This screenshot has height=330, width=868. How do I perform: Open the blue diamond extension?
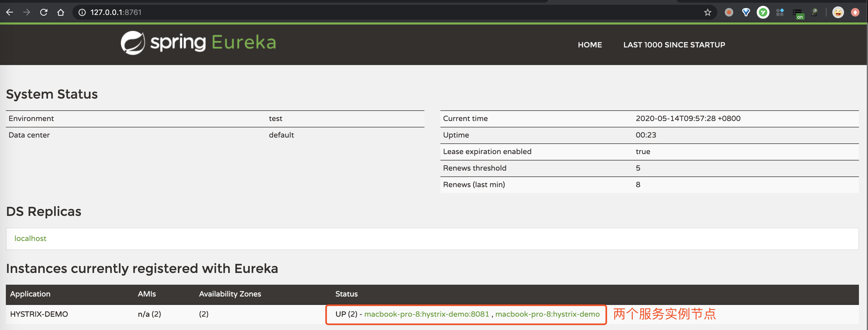(x=746, y=13)
